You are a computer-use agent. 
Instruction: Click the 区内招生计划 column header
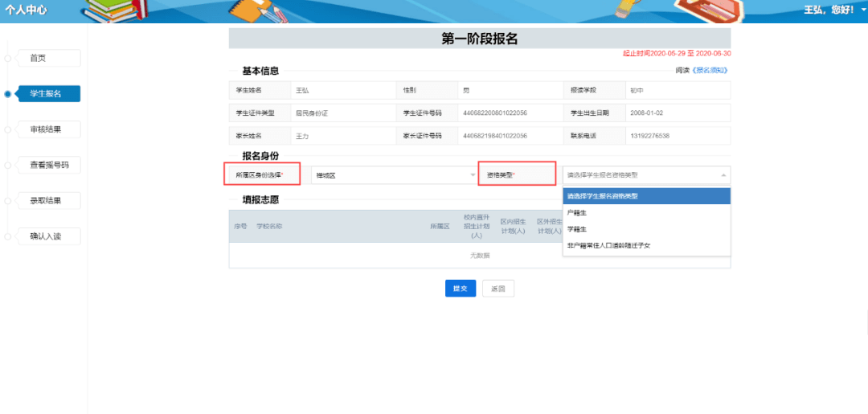click(x=513, y=227)
